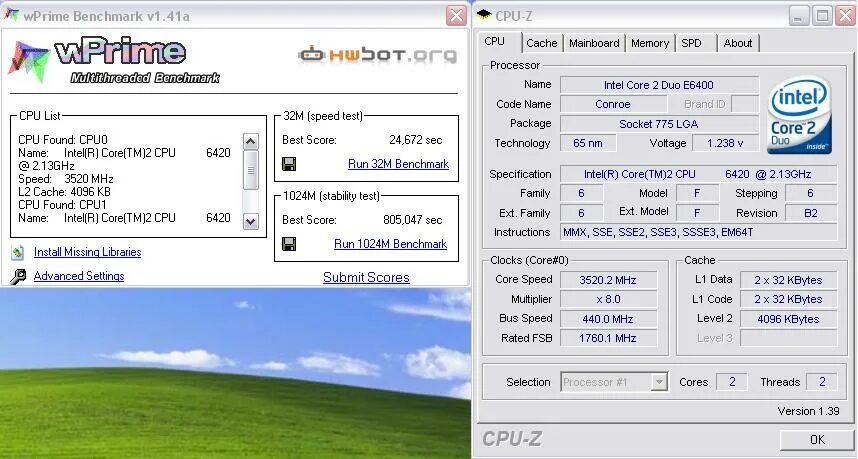Click the CPU Found: CPU1 line
This screenshot has width=858, height=459.
(x=63, y=205)
